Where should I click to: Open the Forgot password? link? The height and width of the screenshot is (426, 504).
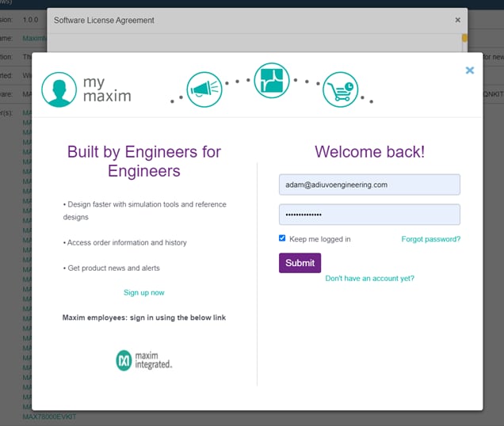(430, 239)
